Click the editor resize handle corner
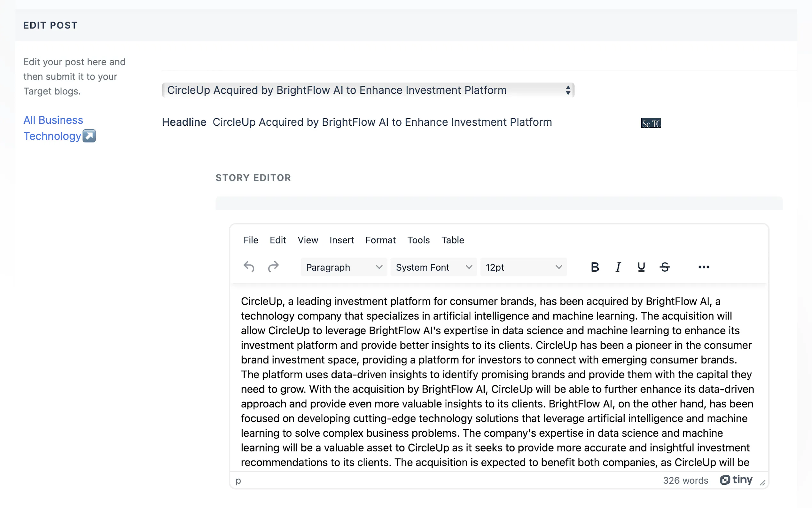 coord(762,483)
